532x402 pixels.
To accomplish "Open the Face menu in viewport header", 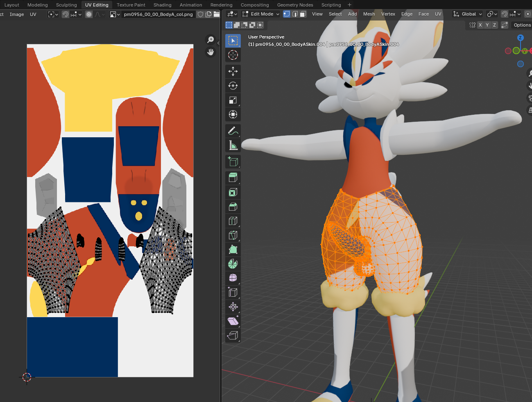I will (x=424, y=14).
